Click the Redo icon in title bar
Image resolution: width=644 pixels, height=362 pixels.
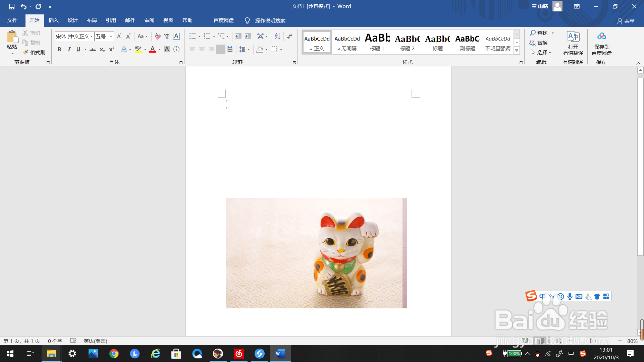point(38,6)
